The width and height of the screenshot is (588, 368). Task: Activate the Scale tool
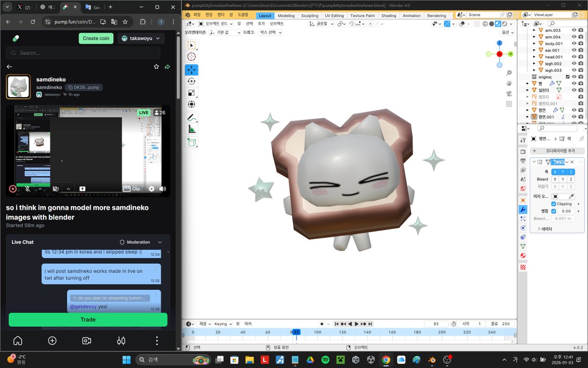tap(192, 93)
